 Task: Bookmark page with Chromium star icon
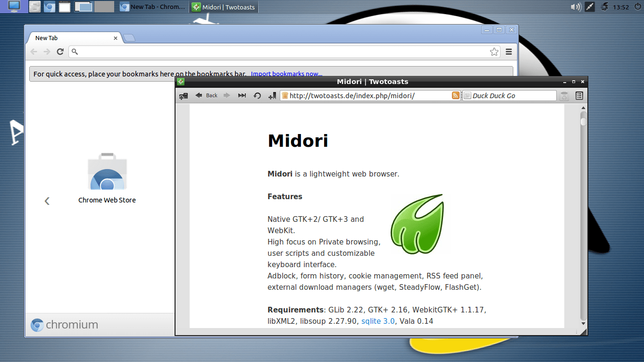[494, 52]
